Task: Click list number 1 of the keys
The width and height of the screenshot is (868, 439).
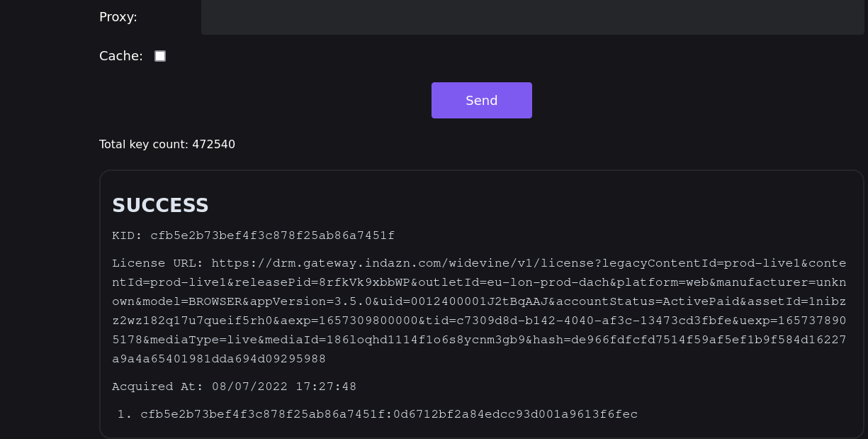Action: [124, 414]
